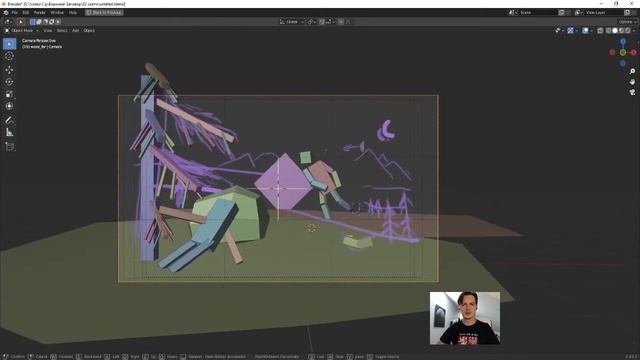Click Back to Previous button

104,13
